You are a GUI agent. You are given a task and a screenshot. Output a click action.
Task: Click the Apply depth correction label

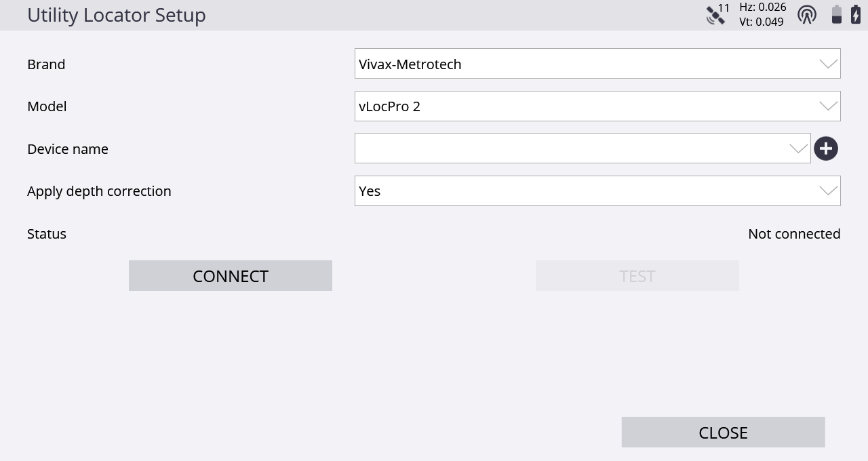pyautogui.click(x=99, y=191)
